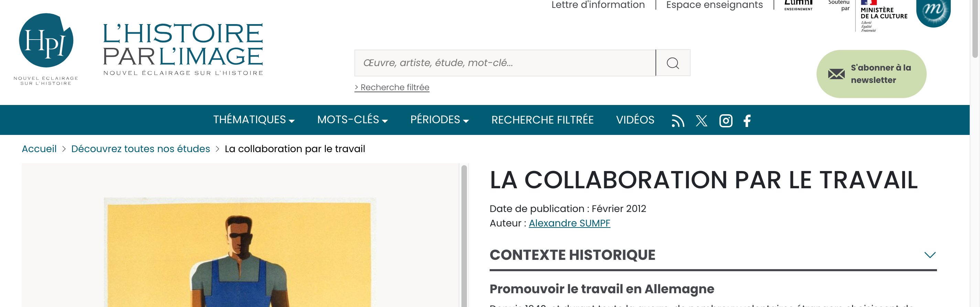Expand the Périodes dropdown menu
Screen dimensions: 980x307
pos(439,120)
